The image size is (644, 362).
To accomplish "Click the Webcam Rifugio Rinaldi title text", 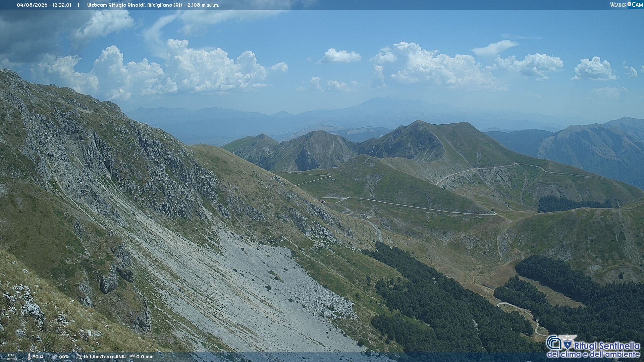I will (153, 5).
